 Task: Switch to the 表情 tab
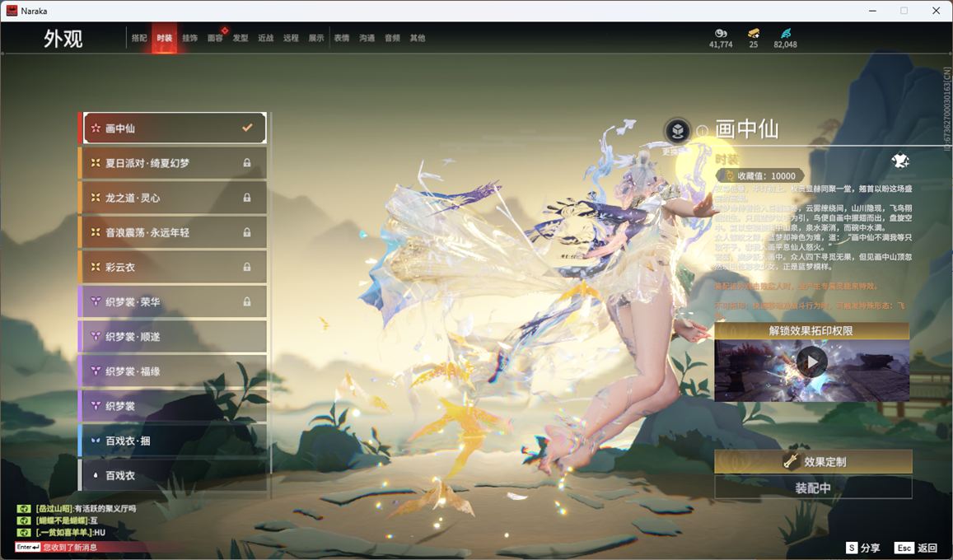[x=342, y=38]
